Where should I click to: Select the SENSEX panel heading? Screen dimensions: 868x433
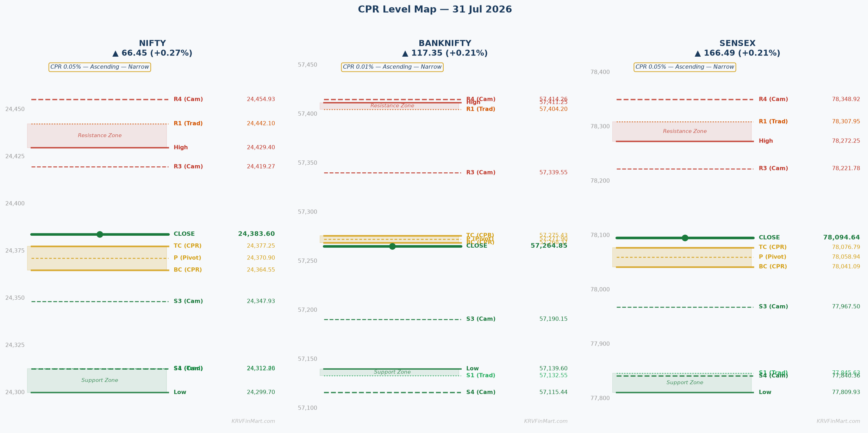(737, 43)
